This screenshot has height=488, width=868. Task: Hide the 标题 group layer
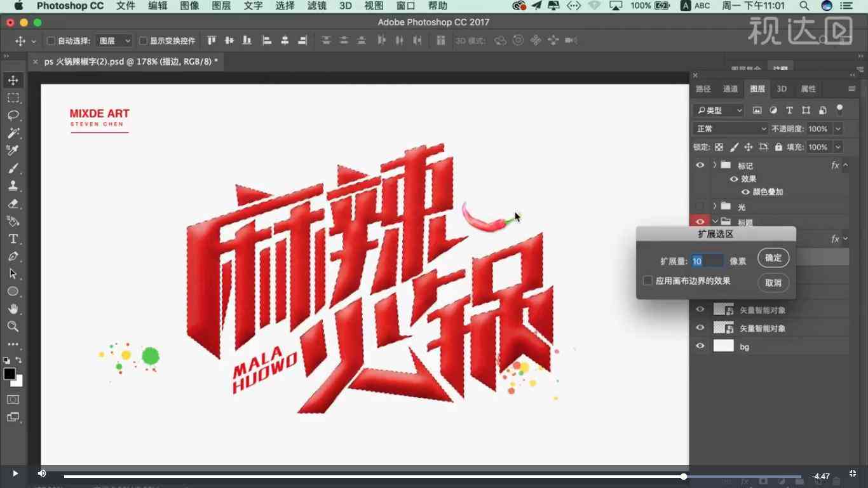pos(700,221)
